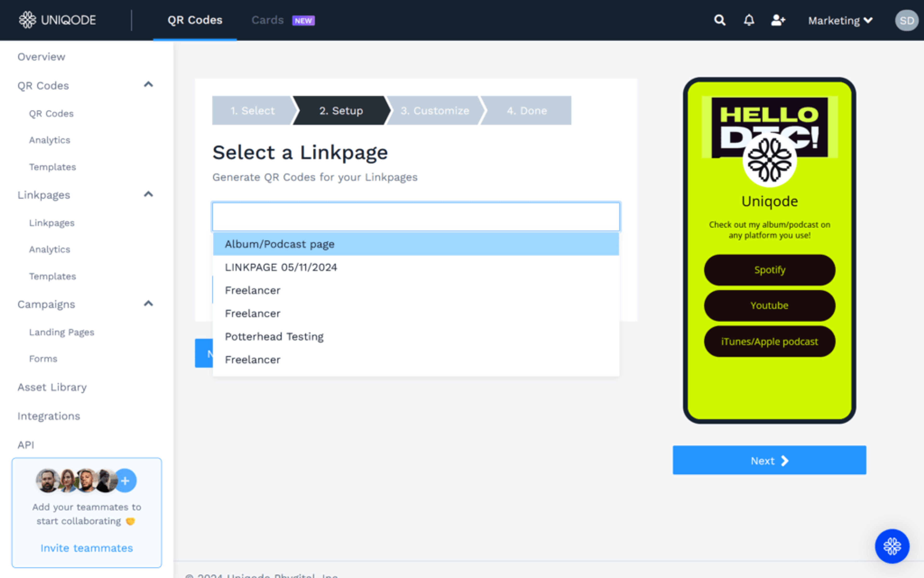924x578 pixels.
Task: Open the Marketing account dropdown
Action: click(840, 20)
